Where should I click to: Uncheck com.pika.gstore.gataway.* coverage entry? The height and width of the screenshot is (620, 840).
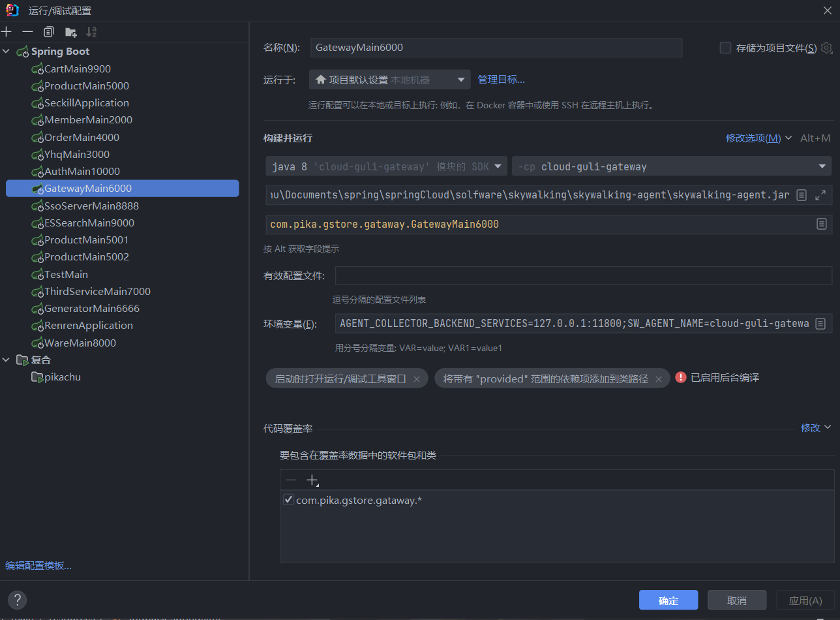288,500
